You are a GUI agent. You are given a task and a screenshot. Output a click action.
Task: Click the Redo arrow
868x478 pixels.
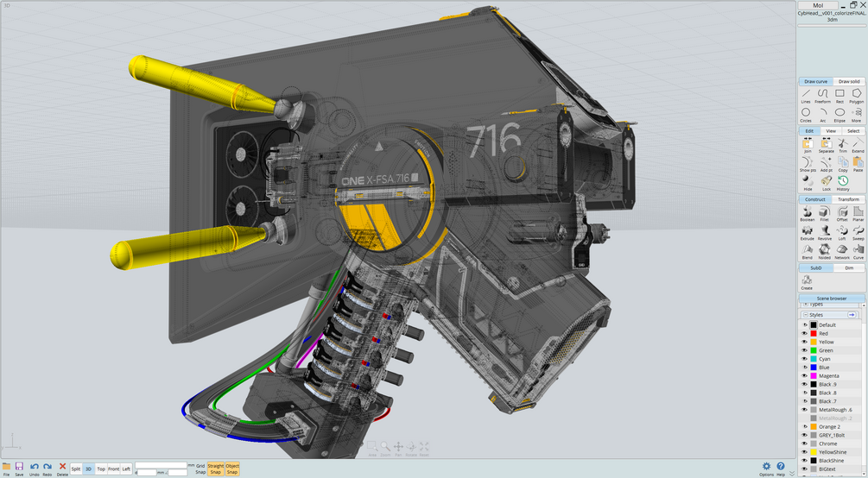(47, 469)
